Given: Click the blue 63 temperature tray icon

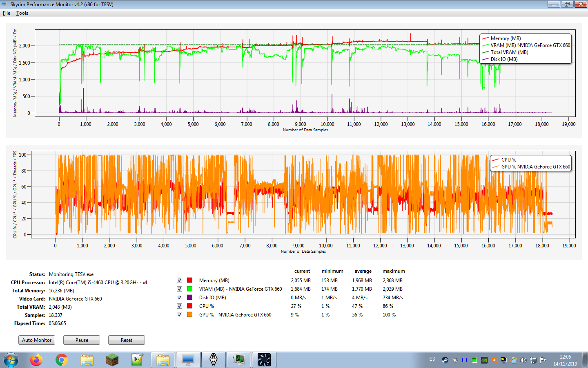Looking at the screenshot, I should tap(464, 360).
